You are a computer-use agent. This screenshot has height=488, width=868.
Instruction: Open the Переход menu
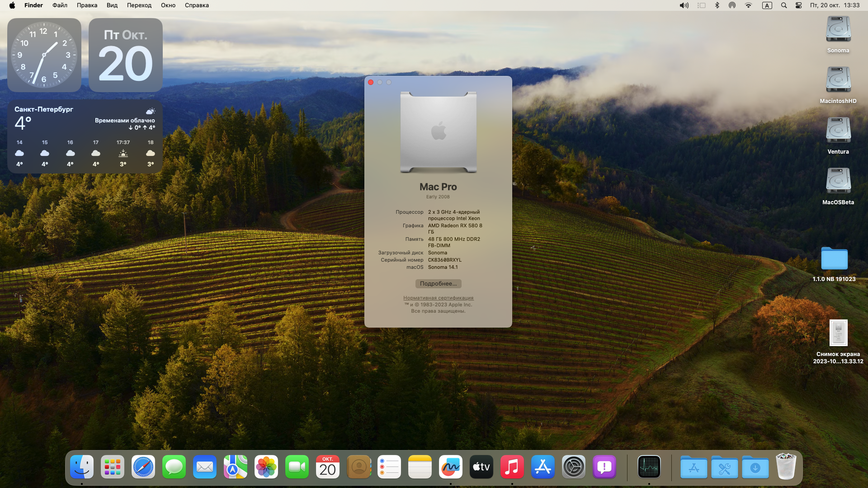point(139,5)
